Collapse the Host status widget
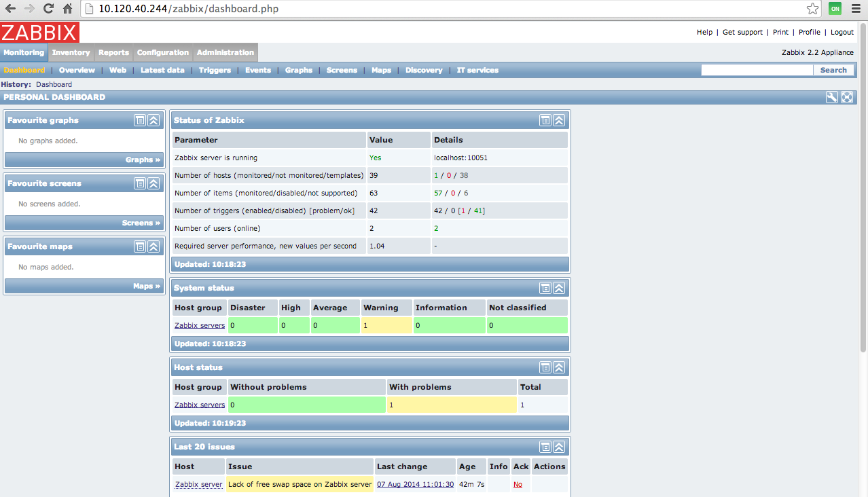868x497 pixels. 559,367
